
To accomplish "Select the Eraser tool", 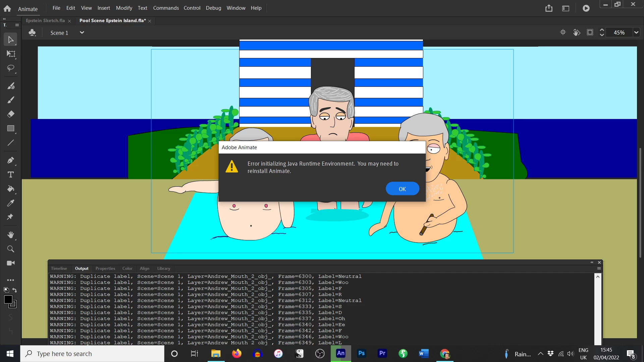I will coord(11,114).
